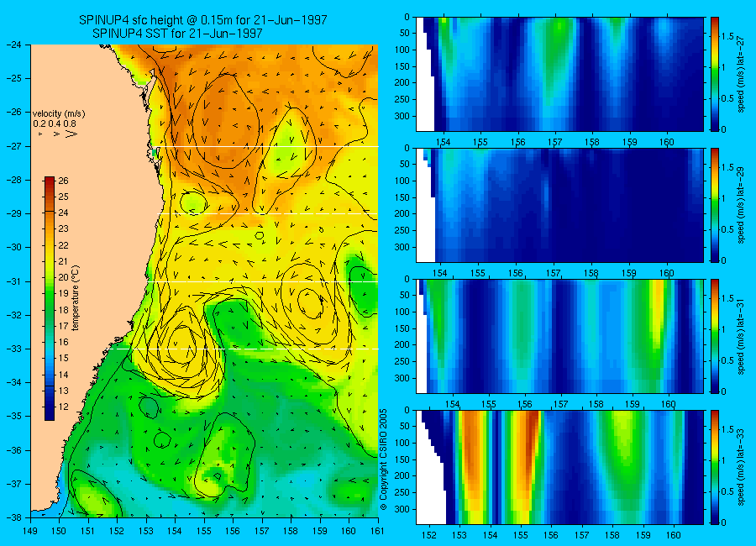Select the "temperature (°C)" colorbar label
Viewport: 756px width, 546px height.
(76, 298)
